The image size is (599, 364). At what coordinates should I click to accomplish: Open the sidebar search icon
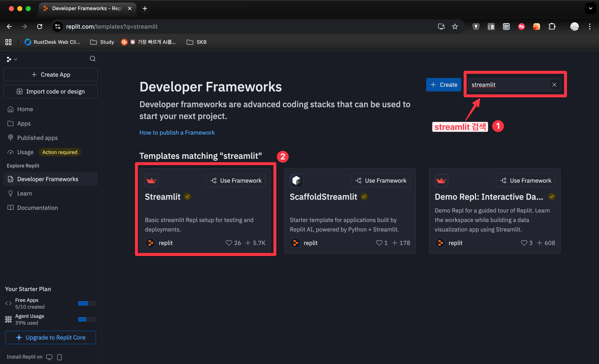(x=92, y=59)
